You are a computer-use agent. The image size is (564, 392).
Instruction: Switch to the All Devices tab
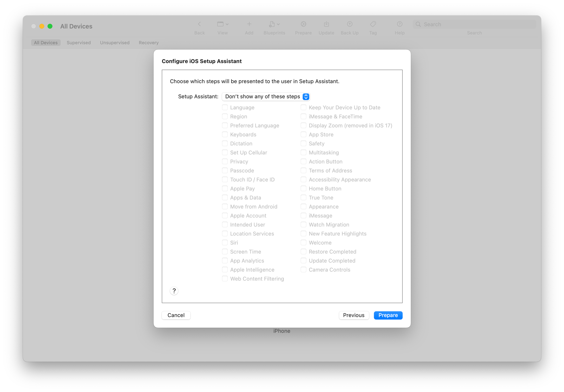[46, 42]
